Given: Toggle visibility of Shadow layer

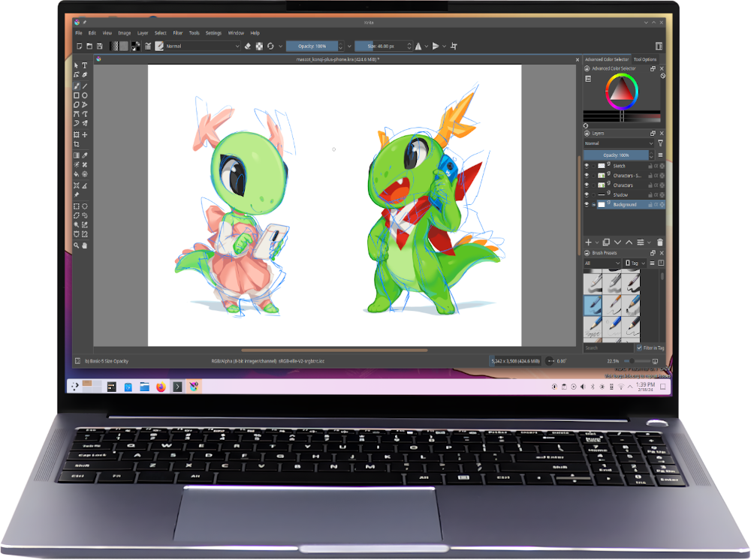Looking at the screenshot, I should (587, 195).
